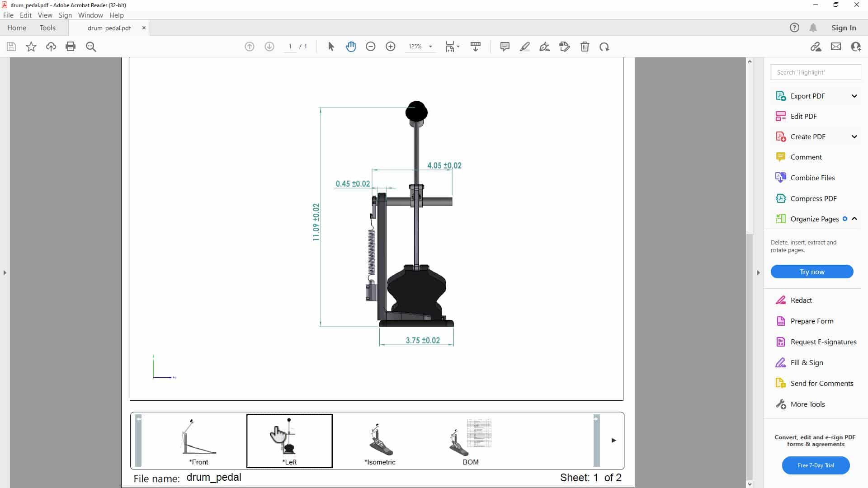Expand the Export PDF options
Image resolution: width=868 pixels, height=488 pixels.
pyautogui.click(x=854, y=96)
